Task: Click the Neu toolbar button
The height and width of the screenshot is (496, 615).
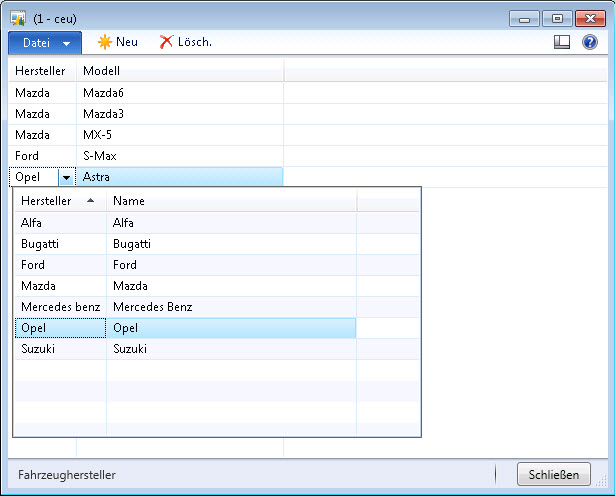Action: pyautogui.click(x=118, y=42)
